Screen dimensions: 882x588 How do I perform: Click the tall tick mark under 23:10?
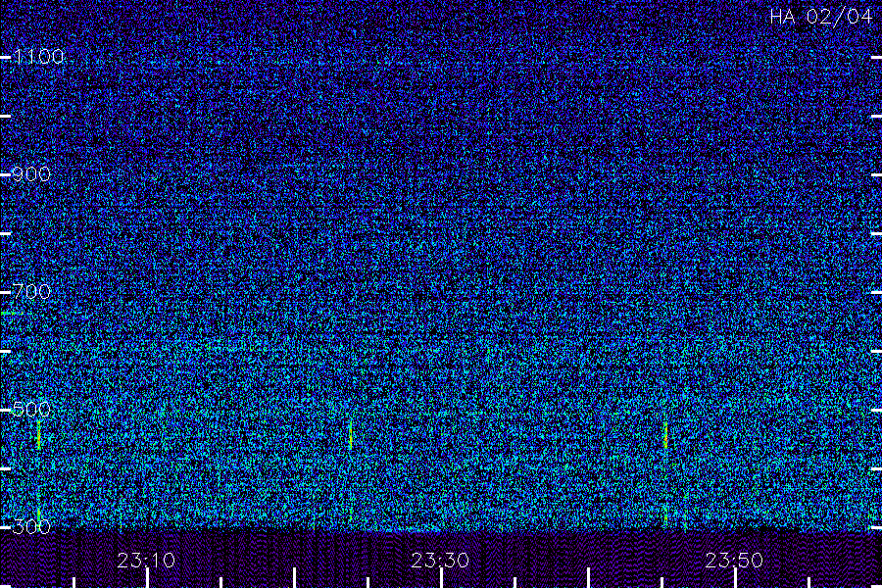(147, 578)
